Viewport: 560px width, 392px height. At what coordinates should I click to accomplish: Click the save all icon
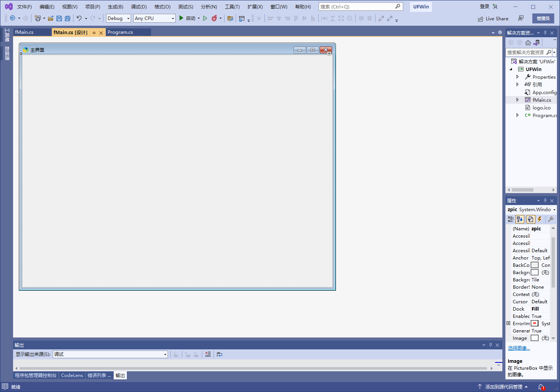pyautogui.click(x=68, y=18)
